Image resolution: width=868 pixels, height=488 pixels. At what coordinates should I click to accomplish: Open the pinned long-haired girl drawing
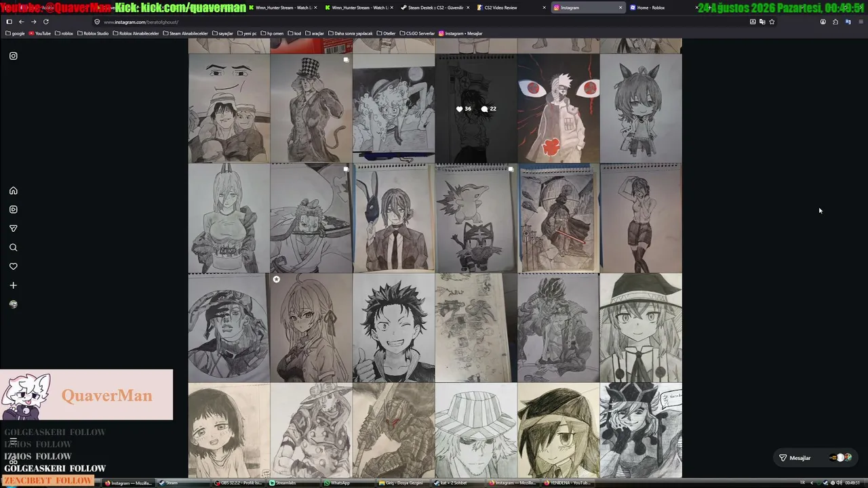[x=311, y=328]
